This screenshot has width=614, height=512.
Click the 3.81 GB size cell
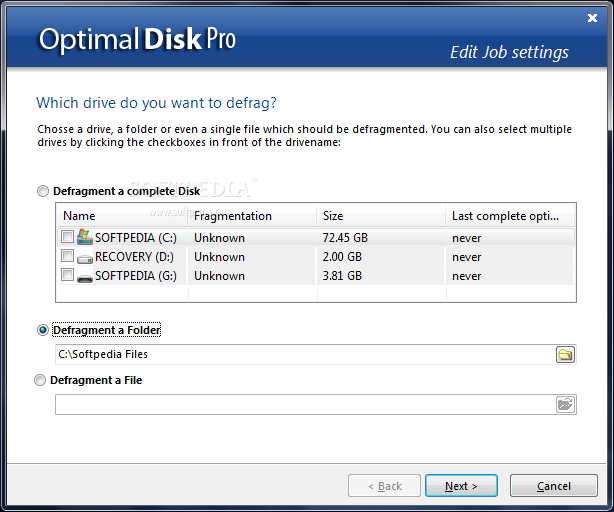point(342,276)
